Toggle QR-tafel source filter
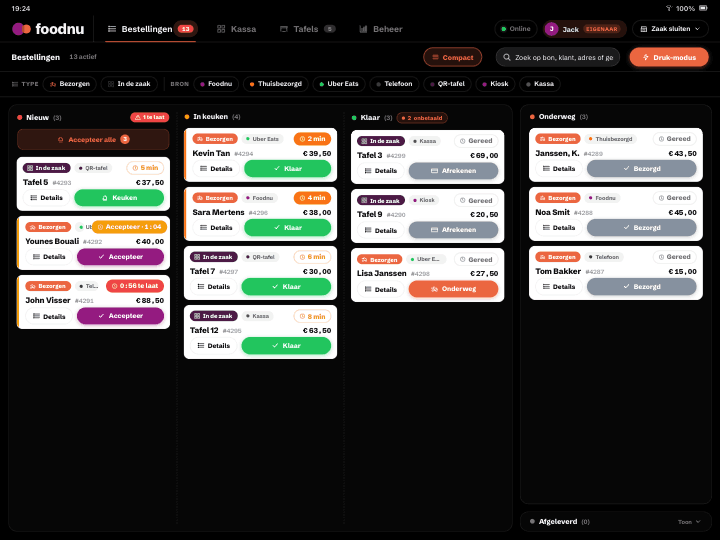The image size is (720, 540). point(447,84)
